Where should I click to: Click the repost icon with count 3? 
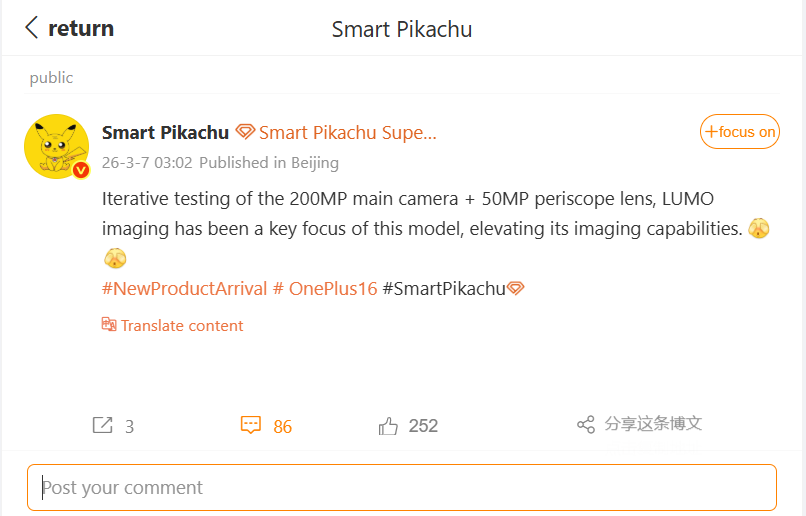(102, 426)
